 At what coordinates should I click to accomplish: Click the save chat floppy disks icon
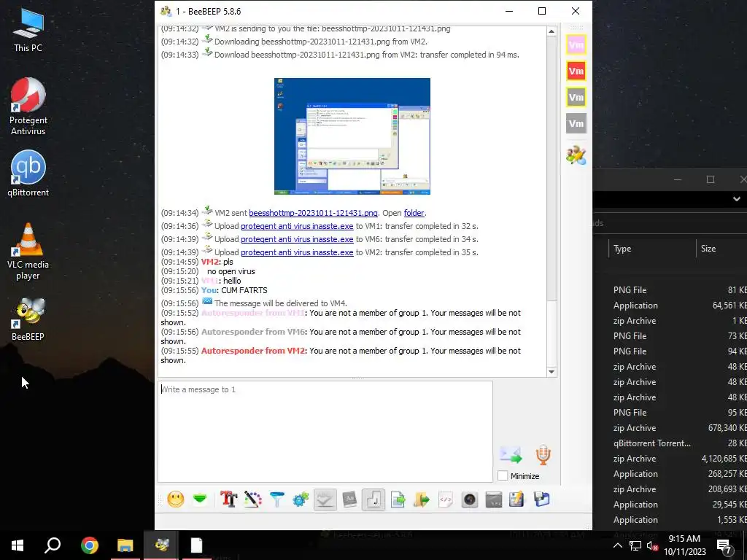pyautogui.click(x=542, y=499)
